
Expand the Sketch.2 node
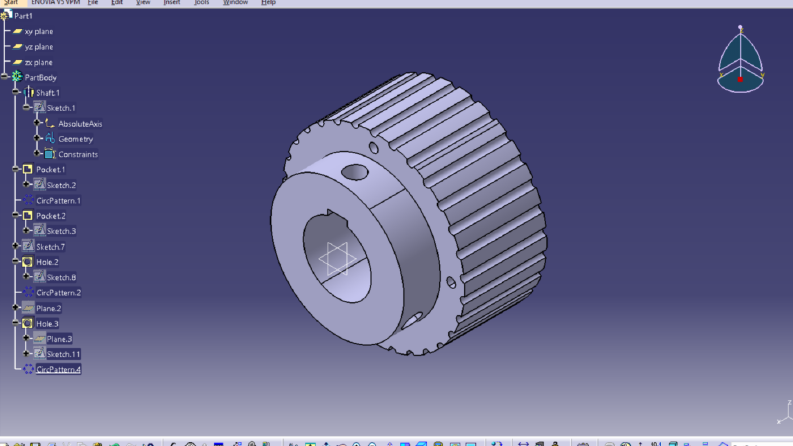pyautogui.click(x=27, y=184)
